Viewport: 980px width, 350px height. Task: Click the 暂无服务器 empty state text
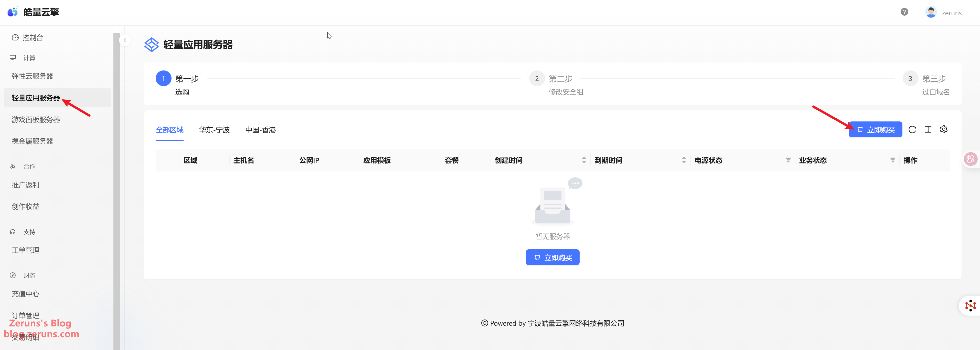click(x=552, y=236)
